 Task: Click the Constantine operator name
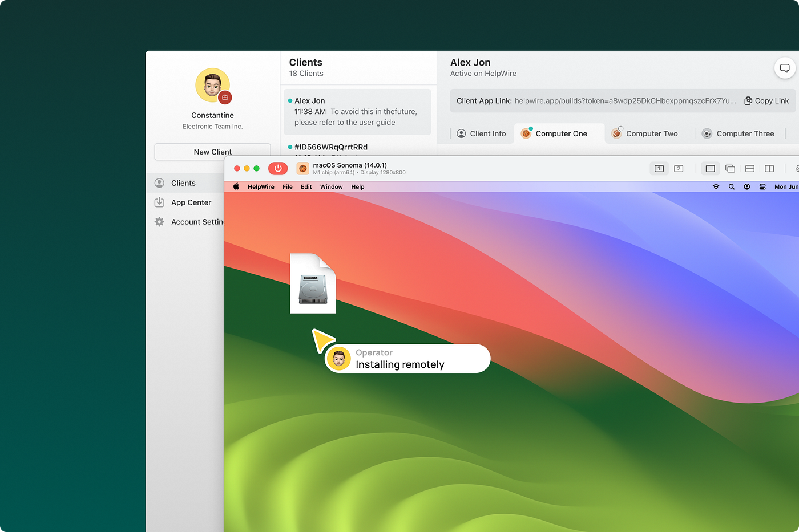(212, 115)
